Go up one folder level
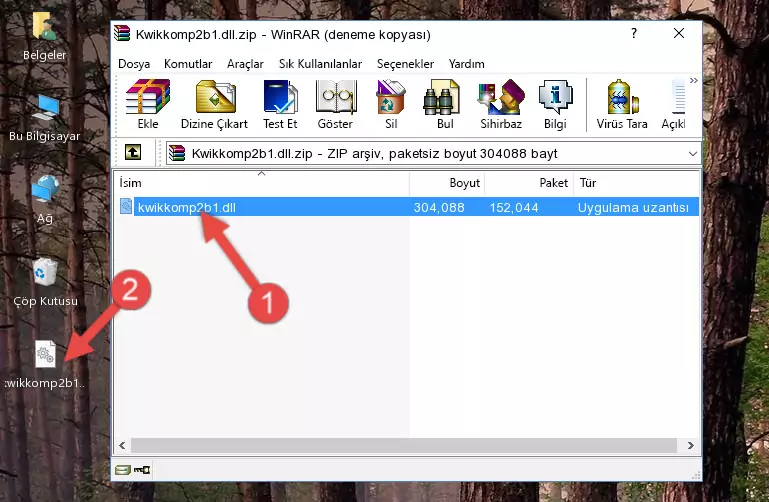The width and height of the screenshot is (769, 502). point(133,152)
